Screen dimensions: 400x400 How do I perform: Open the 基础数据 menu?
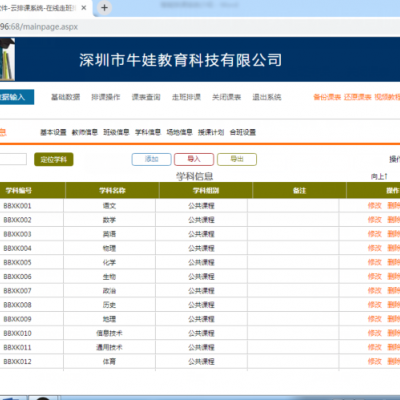[65, 97]
